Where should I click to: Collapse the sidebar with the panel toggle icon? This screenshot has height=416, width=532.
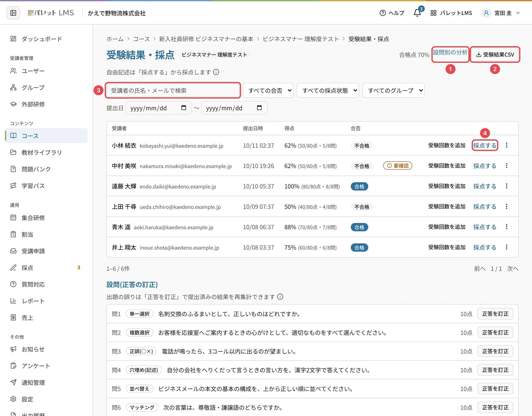(13, 13)
